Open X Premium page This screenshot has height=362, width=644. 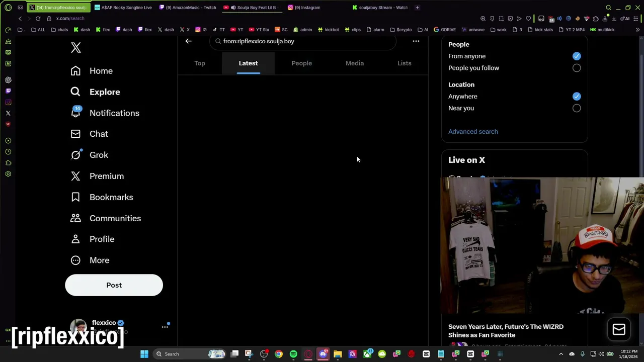pyautogui.click(x=97, y=176)
